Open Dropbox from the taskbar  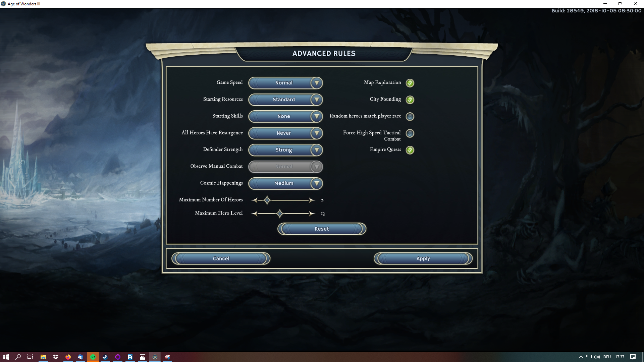coord(56,357)
